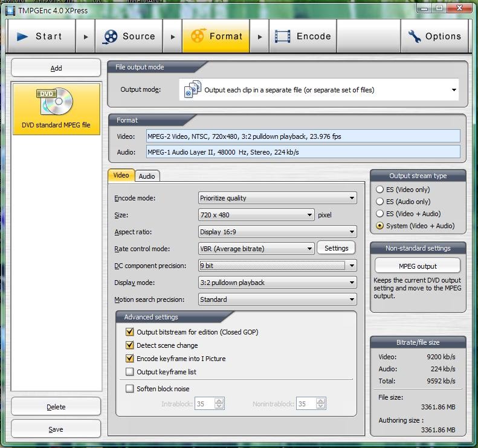Click the Video format summary field

(x=303, y=136)
